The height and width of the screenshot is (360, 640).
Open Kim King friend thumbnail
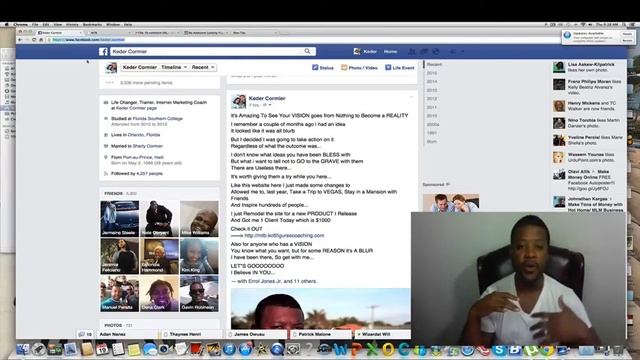(199, 256)
